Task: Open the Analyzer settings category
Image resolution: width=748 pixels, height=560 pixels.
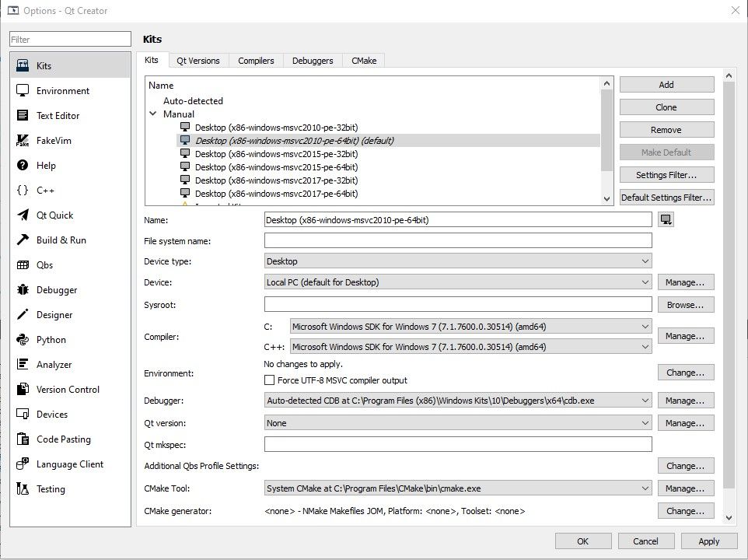Action: [x=70, y=365]
